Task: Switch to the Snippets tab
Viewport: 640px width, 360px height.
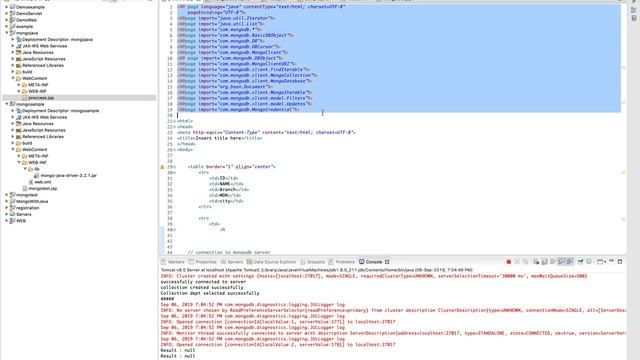Action: tap(313, 262)
